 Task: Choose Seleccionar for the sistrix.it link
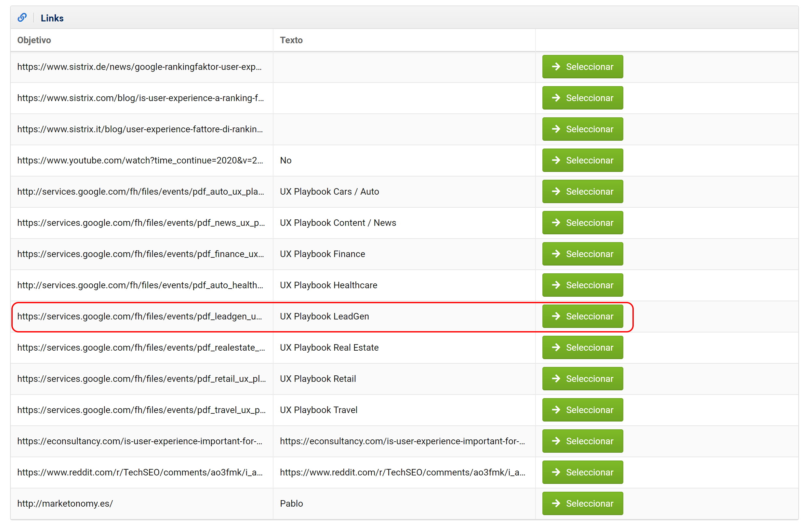tap(582, 129)
